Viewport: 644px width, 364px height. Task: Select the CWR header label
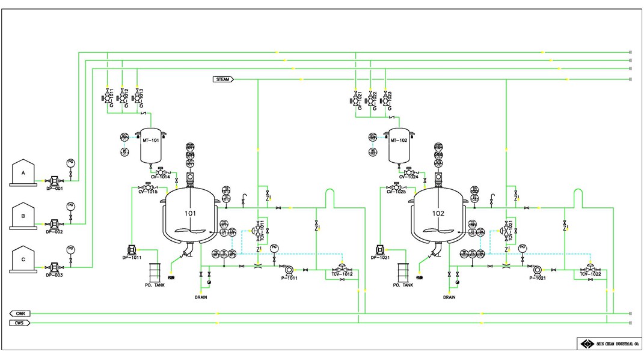click(20, 314)
